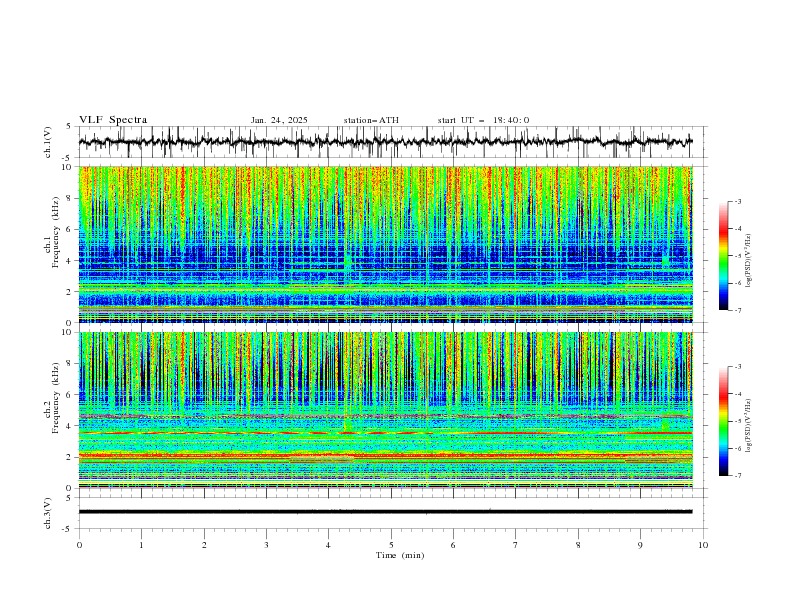
Task: Click the "-7" tick on ch.2 colorbar
Action: click(x=738, y=475)
